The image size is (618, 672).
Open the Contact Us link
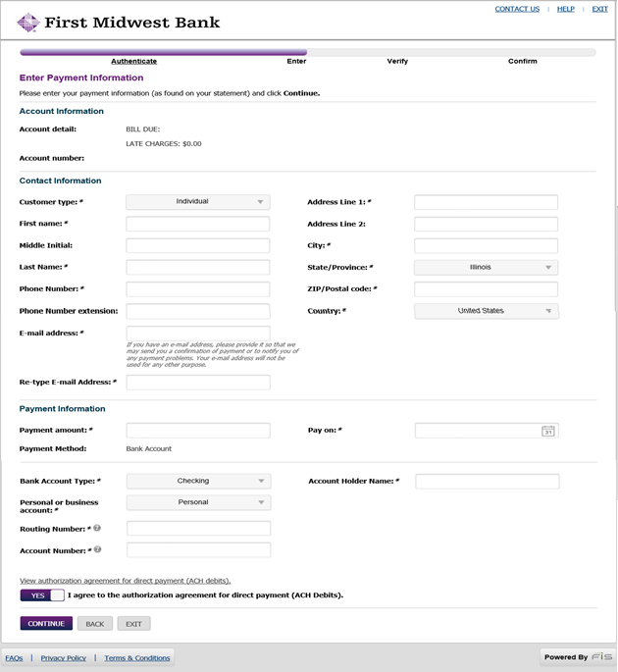click(517, 9)
